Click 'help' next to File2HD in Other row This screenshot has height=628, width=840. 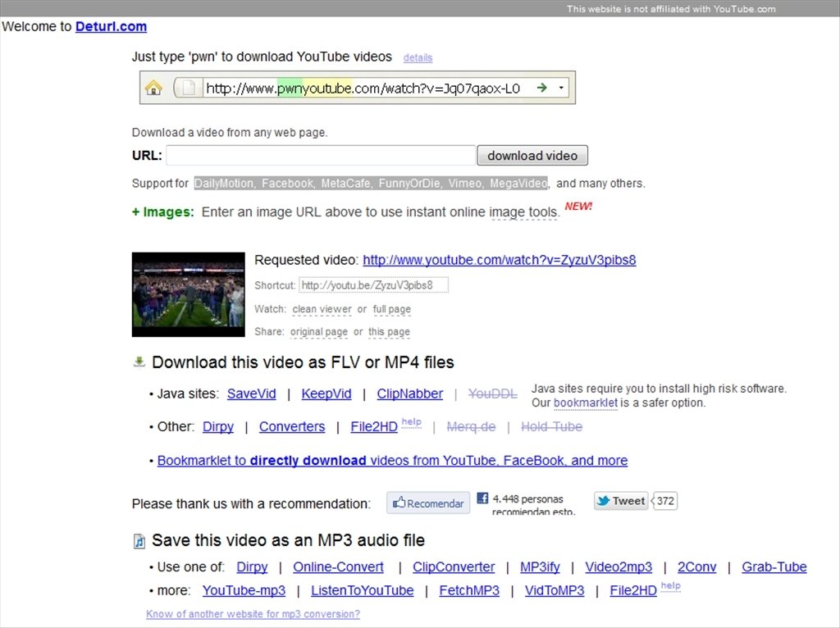[x=412, y=422]
